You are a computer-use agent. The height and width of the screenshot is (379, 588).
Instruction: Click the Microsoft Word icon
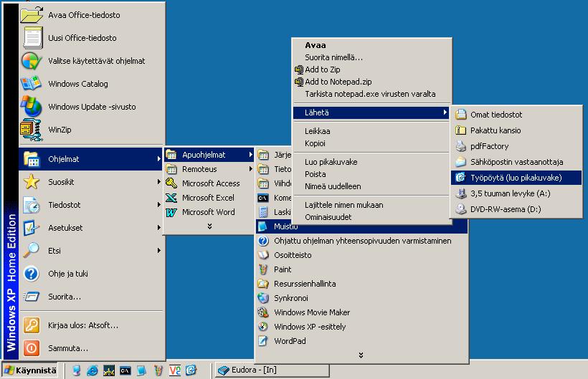pyautogui.click(x=171, y=212)
